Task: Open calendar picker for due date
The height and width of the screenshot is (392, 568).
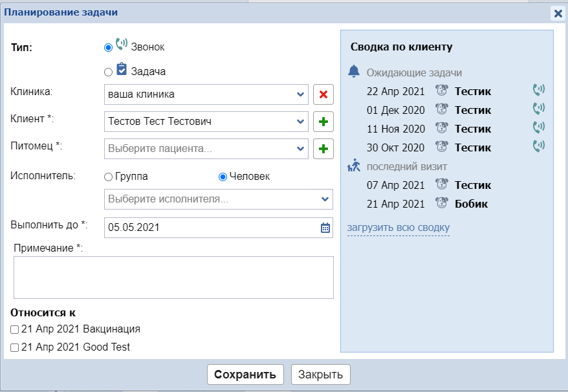Action: point(325,228)
